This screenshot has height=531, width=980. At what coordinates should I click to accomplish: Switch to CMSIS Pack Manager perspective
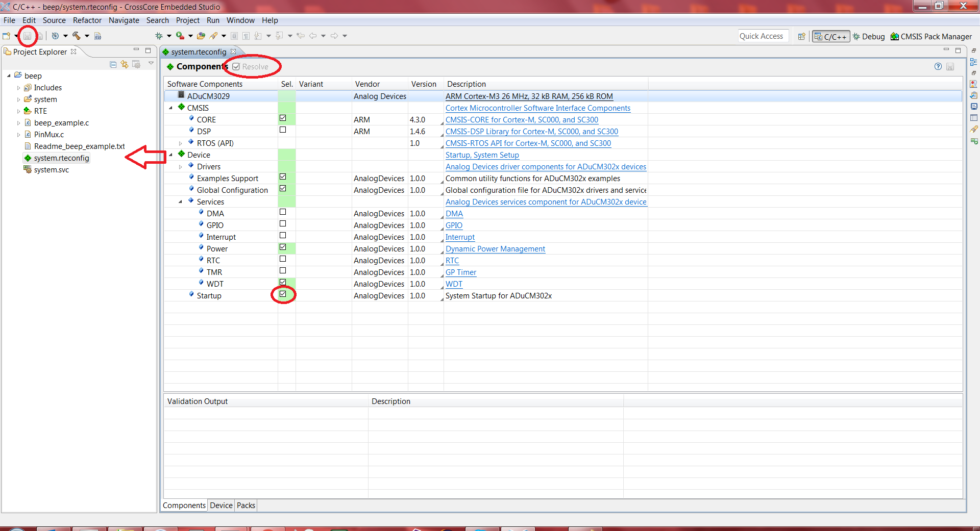point(932,37)
